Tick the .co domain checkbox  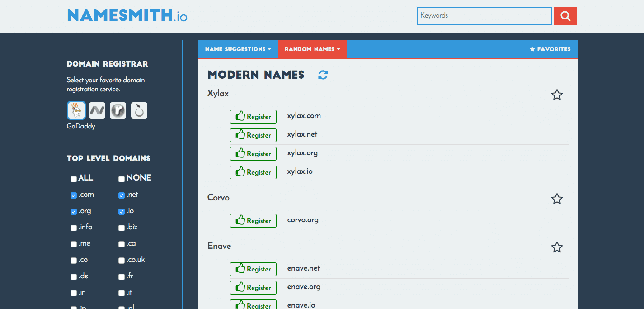coord(74,261)
